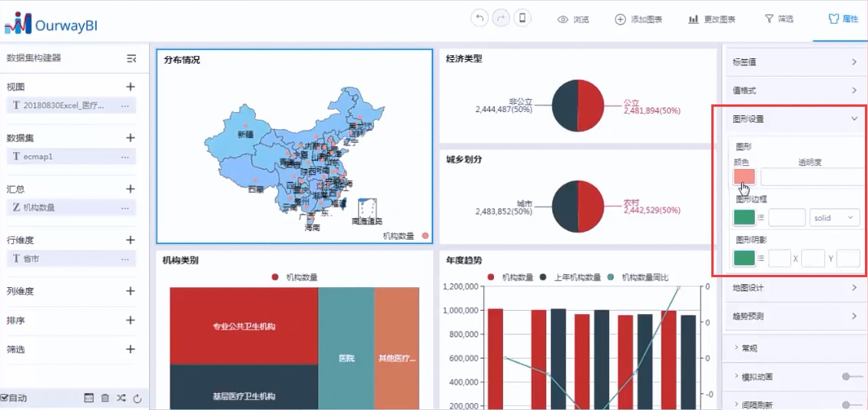Expand the 常规 group

click(x=745, y=348)
